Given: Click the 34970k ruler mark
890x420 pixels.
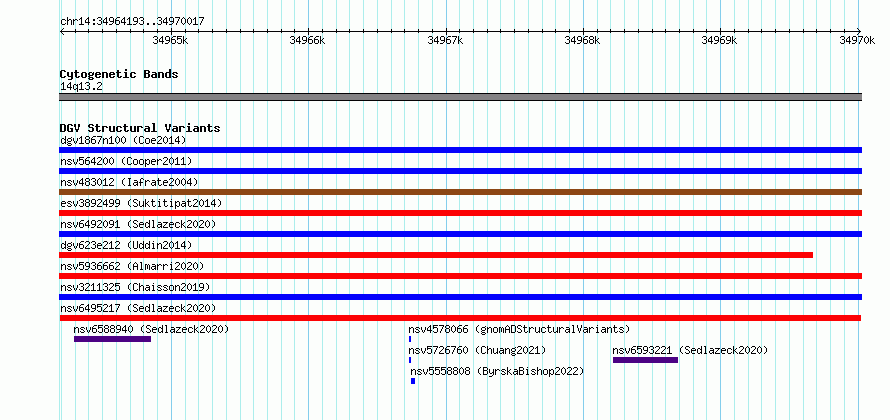Looking at the screenshot, I should (x=857, y=40).
